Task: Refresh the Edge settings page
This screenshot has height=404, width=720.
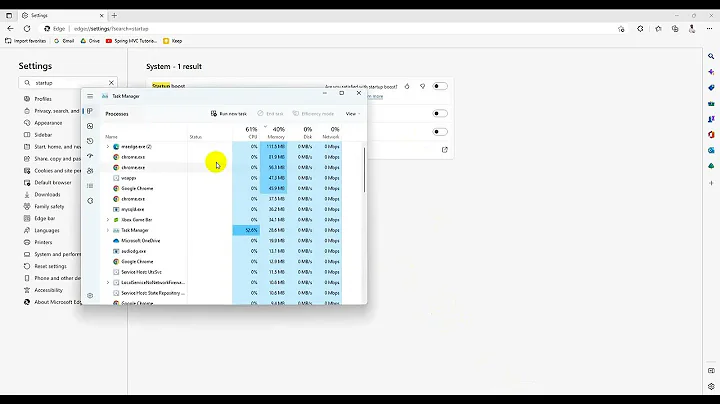Action: (27, 28)
